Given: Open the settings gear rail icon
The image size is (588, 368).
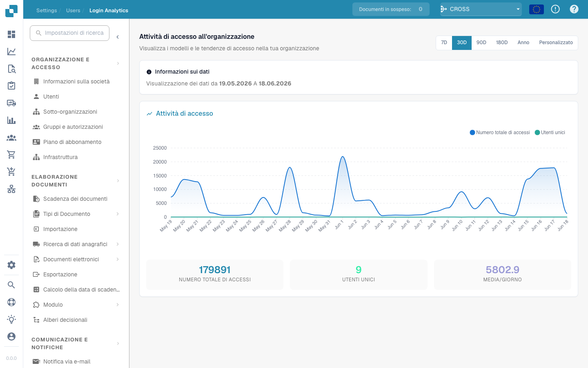Looking at the screenshot, I should 11,265.
